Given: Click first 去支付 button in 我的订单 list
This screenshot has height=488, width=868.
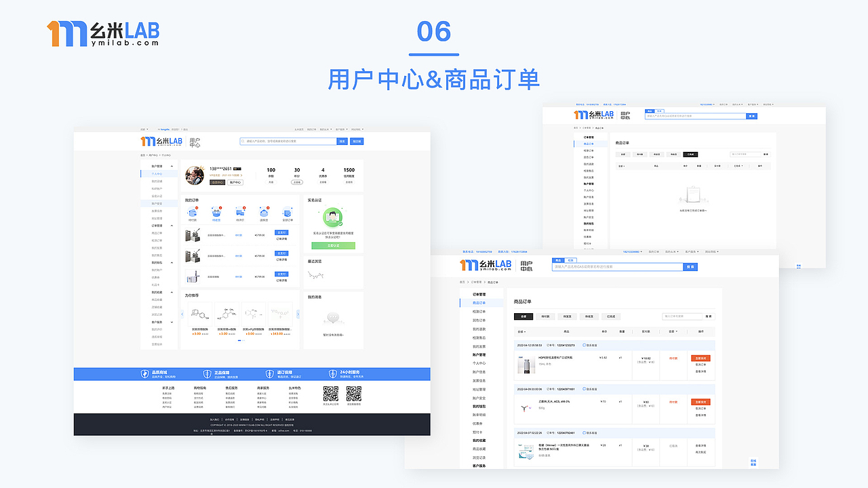Looking at the screenshot, I should 281,232.
